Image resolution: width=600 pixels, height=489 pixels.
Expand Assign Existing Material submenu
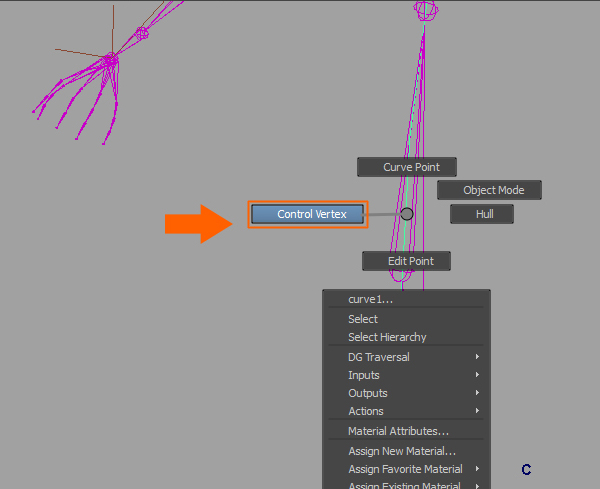406,484
